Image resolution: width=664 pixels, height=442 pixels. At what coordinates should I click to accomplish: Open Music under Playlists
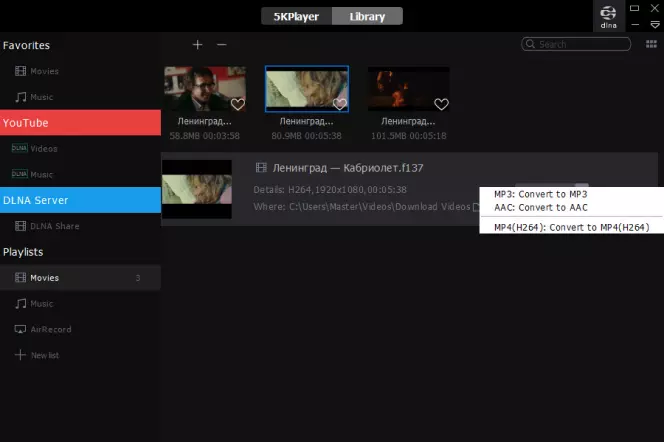click(x=80, y=304)
